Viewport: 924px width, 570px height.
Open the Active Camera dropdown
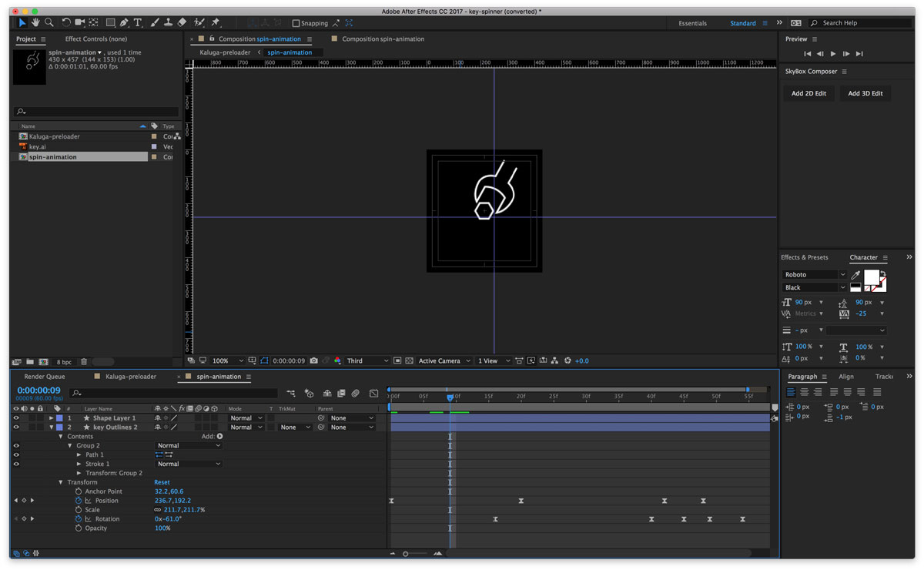(x=444, y=360)
